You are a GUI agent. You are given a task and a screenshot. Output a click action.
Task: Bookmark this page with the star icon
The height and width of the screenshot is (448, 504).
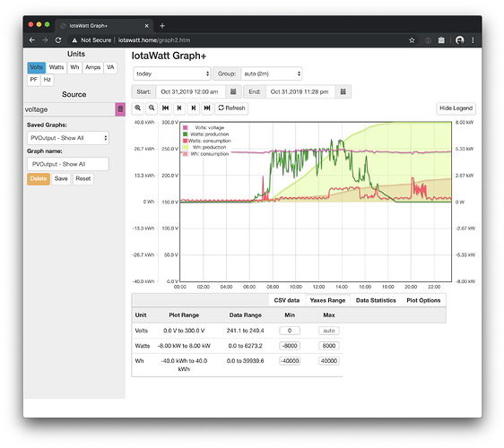(412, 40)
